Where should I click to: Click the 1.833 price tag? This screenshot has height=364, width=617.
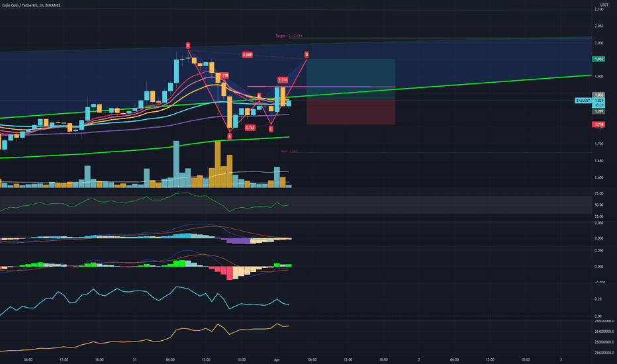[x=598, y=95]
